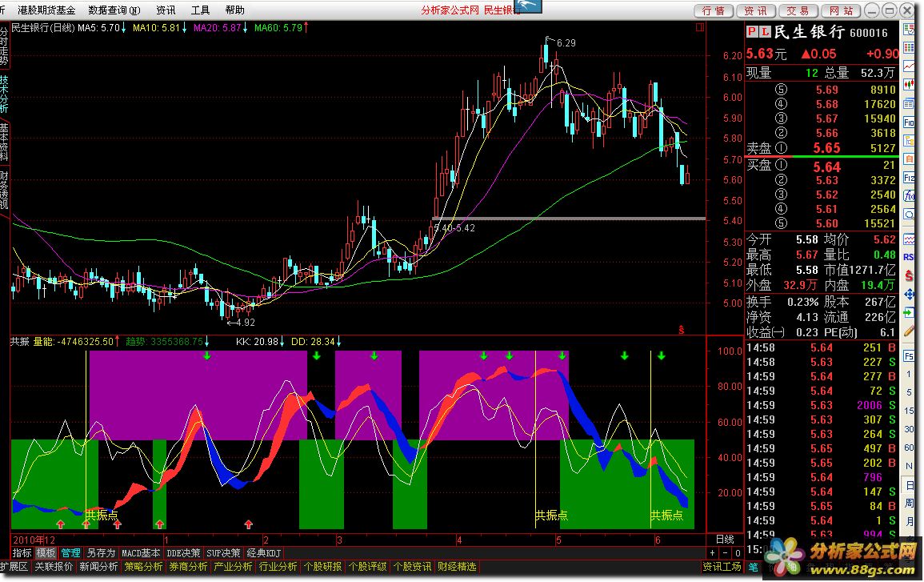Viewport: 924px width, 582px height.
Task: Click the P icon beside stock name
Action: click(752, 32)
